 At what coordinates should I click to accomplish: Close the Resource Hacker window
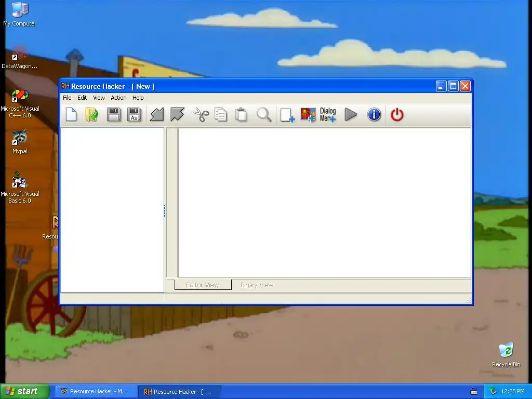(x=465, y=86)
